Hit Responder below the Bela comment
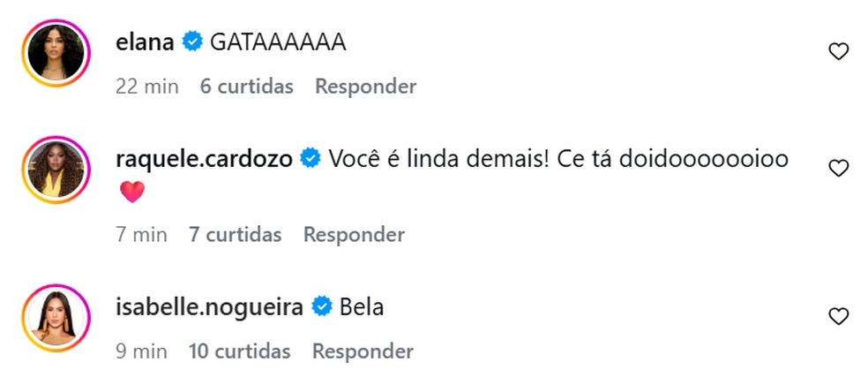Image resolution: width=868 pixels, height=377 pixels. coord(363,351)
